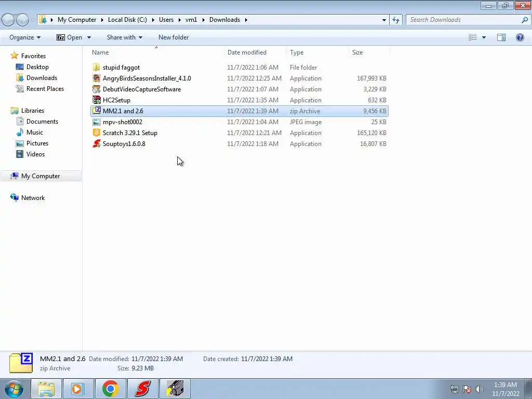Click vm1 breadcrumb segment
The image size is (532, 399).
(191, 20)
